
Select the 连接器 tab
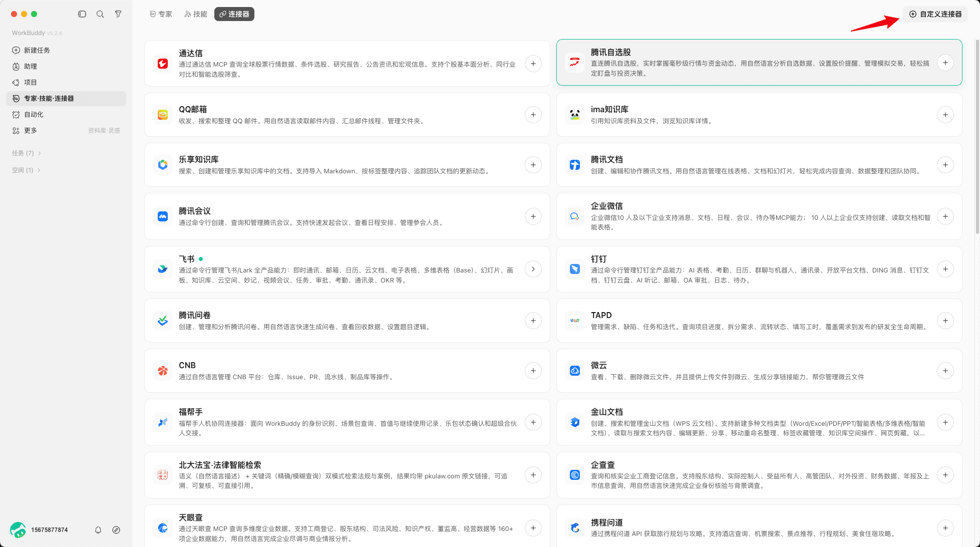[234, 14]
